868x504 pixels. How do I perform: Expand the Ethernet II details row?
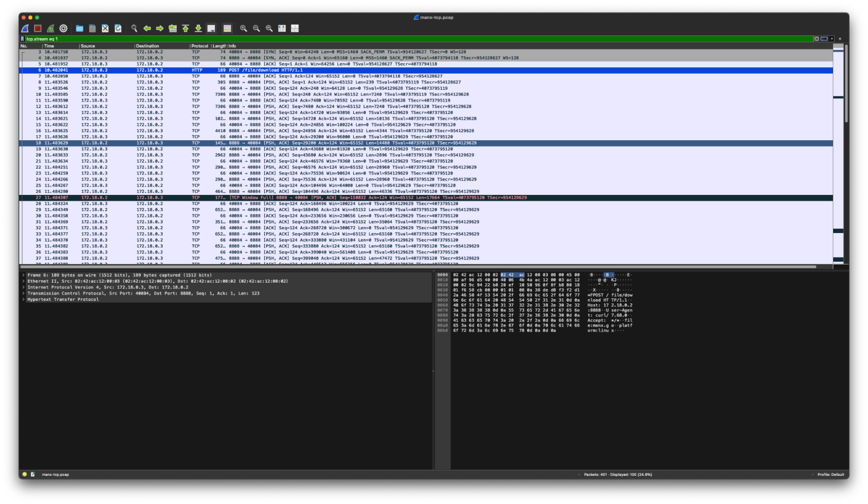[x=23, y=281]
